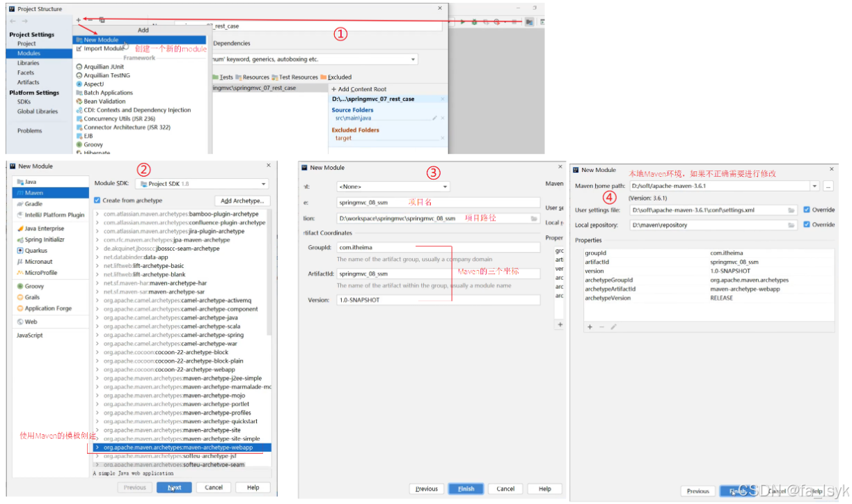Select the archetypeVersion row in Properties table
The height and width of the screenshot is (504, 852).
click(709, 298)
